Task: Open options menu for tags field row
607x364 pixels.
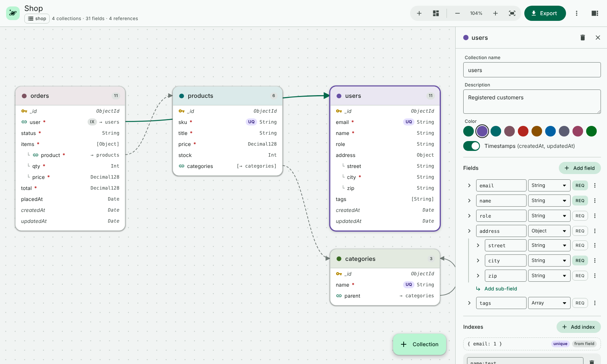Action: pos(595,303)
